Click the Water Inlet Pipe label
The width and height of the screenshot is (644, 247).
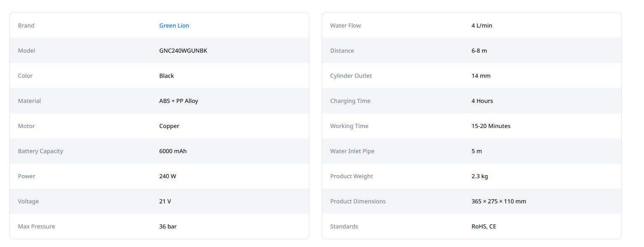pyautogui.click(x=352, y=151)
